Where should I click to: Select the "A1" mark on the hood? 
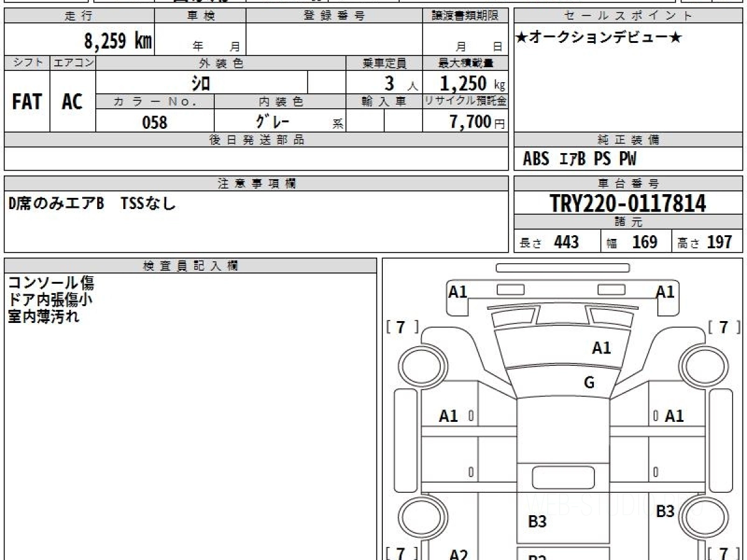tap(601, 348)
